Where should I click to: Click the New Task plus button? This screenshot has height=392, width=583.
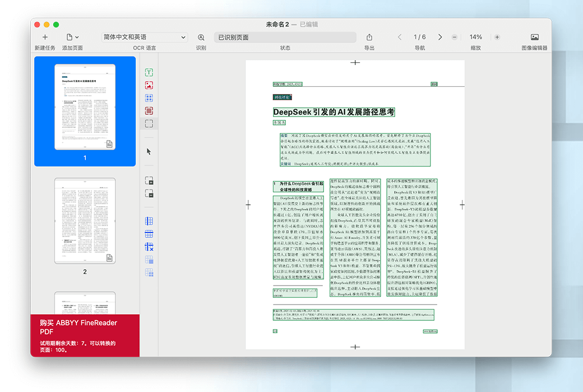coord(45,38)
